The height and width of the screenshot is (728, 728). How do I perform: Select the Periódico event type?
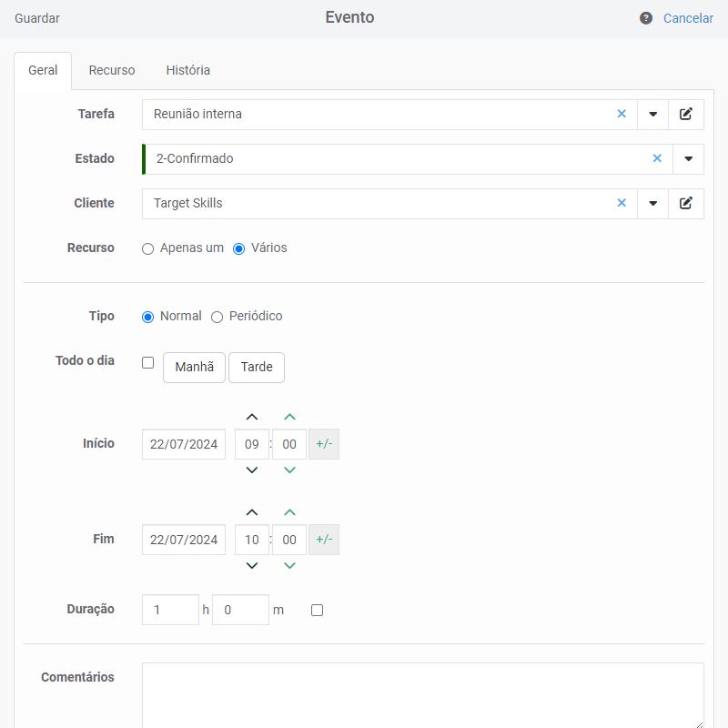(x=217, y=317)
